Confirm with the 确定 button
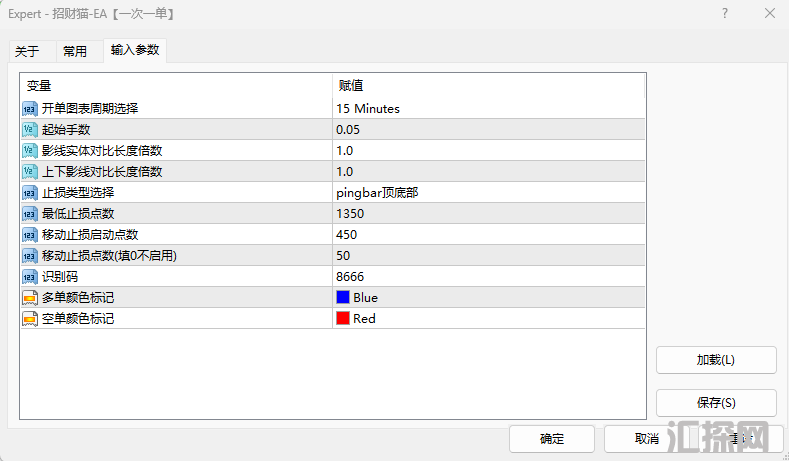 click(x=552, y=438)
